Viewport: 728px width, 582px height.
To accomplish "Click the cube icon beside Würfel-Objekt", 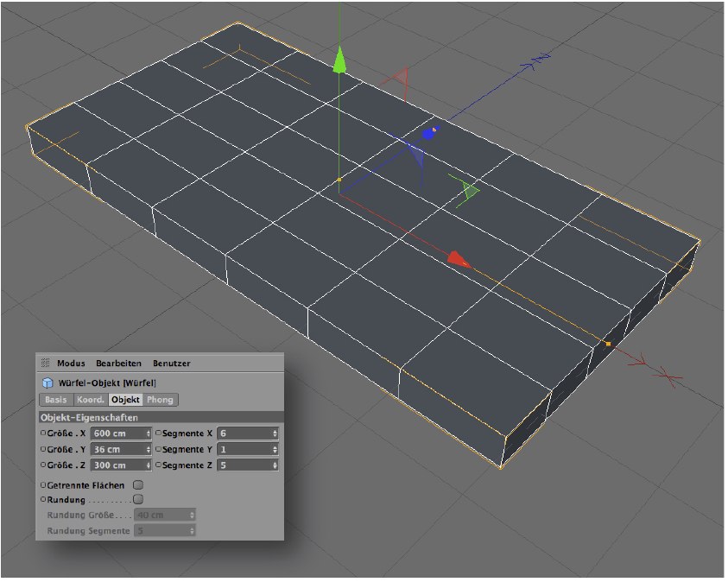I will tap(47, 383).
